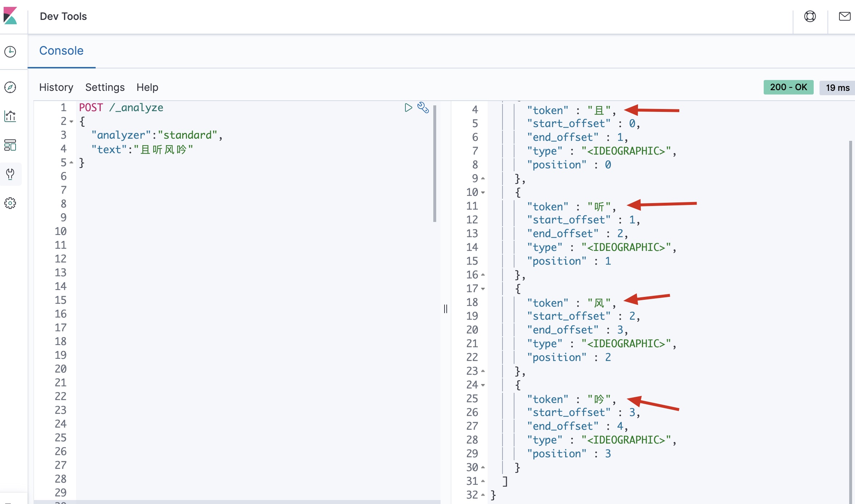Open Visualize chart icon in sidebar

coord(10,116)
